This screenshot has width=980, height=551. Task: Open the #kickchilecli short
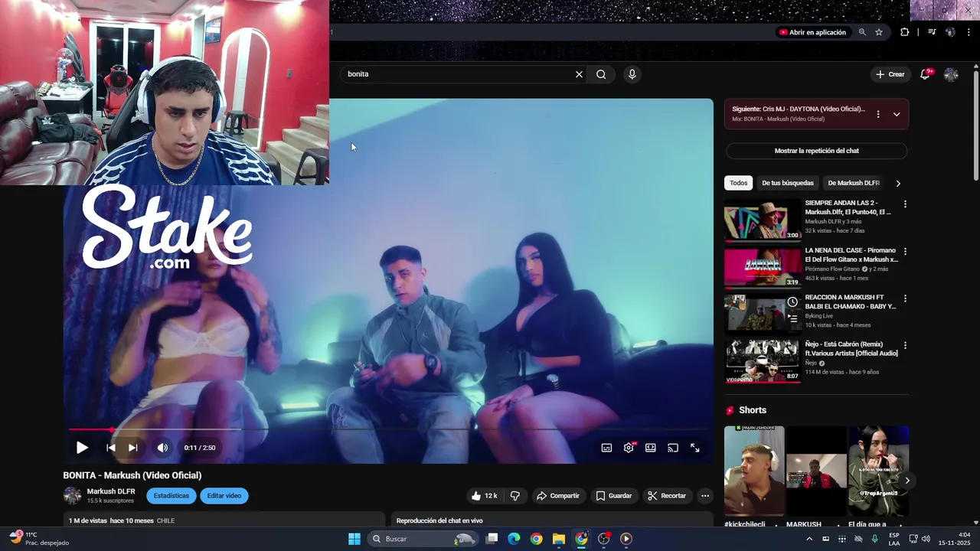pyautogui.click(x=754, y=471)
